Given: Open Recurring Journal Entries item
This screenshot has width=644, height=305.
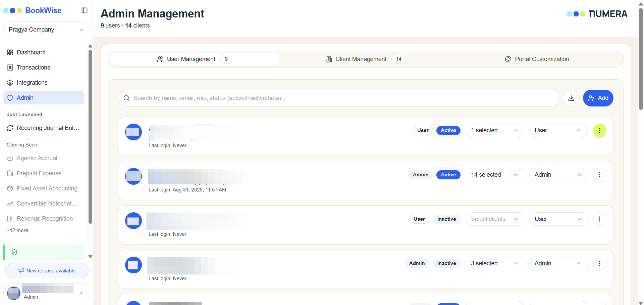Looking at the screenshot, I should [44, 128].
